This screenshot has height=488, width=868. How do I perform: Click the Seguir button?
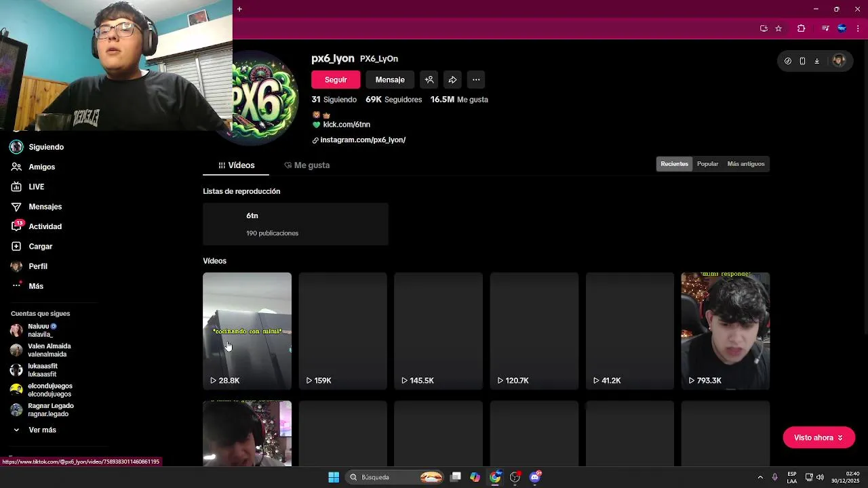pos(336,80)
